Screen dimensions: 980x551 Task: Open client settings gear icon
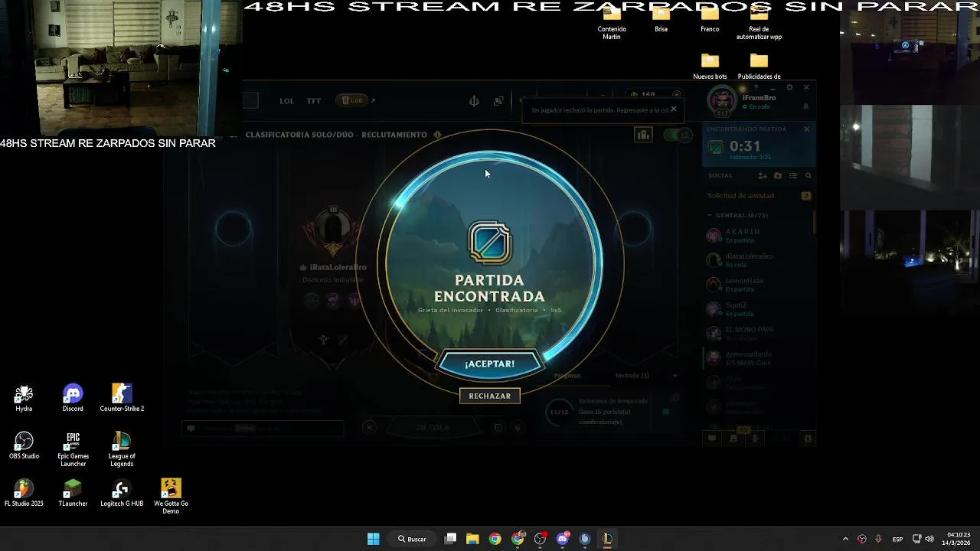click(790, 87)
